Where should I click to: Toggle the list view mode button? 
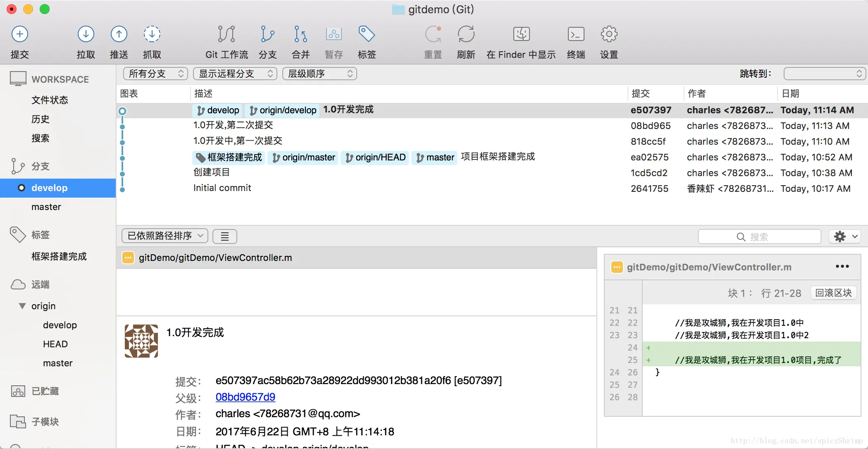pyautogui.click(x=224, y=236)
